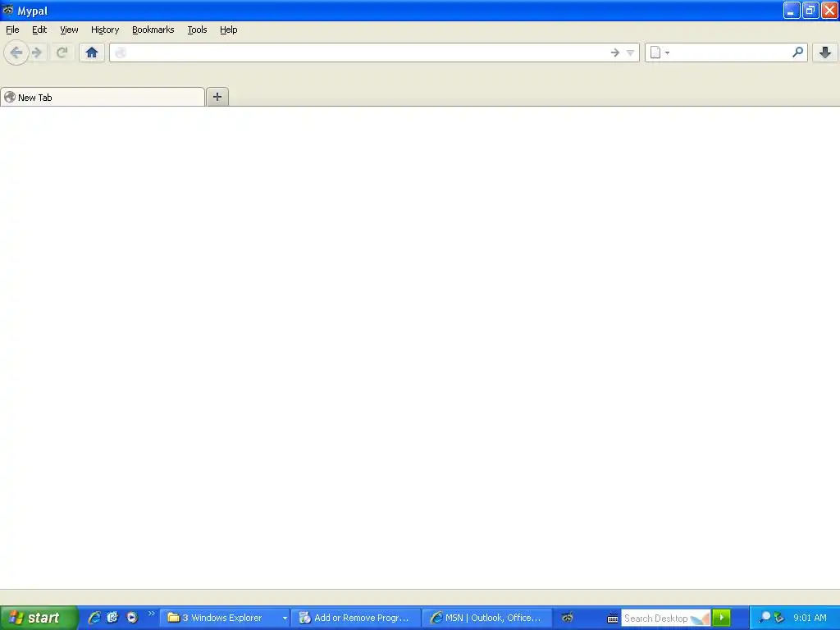Switch to MSN Outlook Internet Explorer window

[487, 618]
